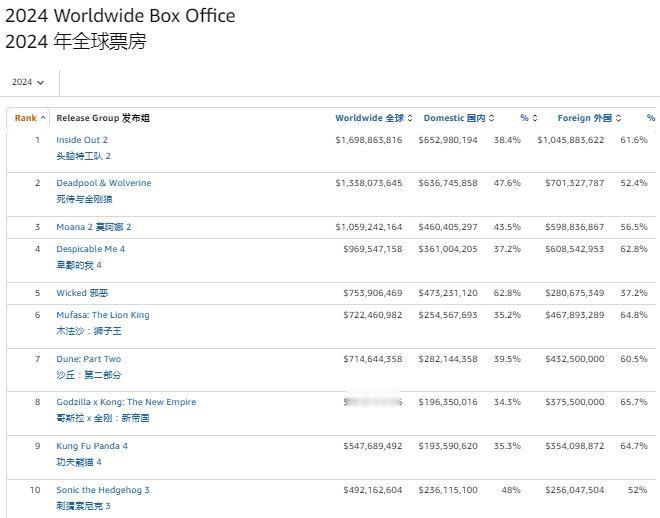Image resolution: width=660 pixels, height=518 pixels.
Task: Select foreign gross $598,836,867
Action: pos(575,227)
